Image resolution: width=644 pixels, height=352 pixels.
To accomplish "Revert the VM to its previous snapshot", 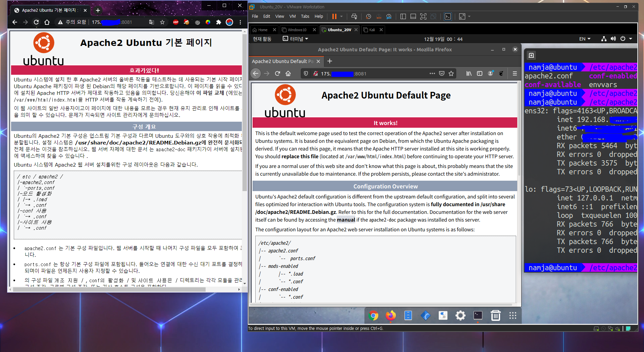I will click(379, 16).
